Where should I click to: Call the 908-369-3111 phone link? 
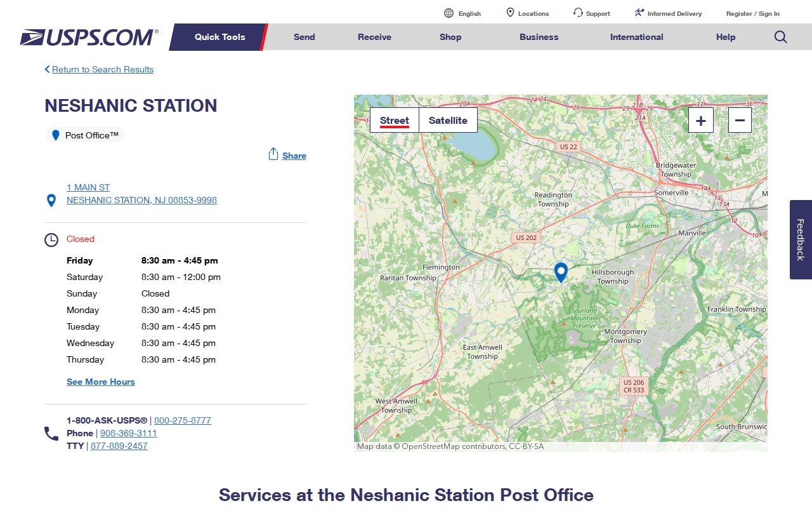129,433
